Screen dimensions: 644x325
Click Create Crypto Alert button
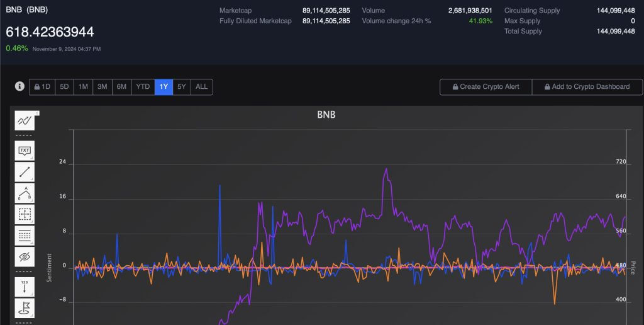tap(486, 87)
